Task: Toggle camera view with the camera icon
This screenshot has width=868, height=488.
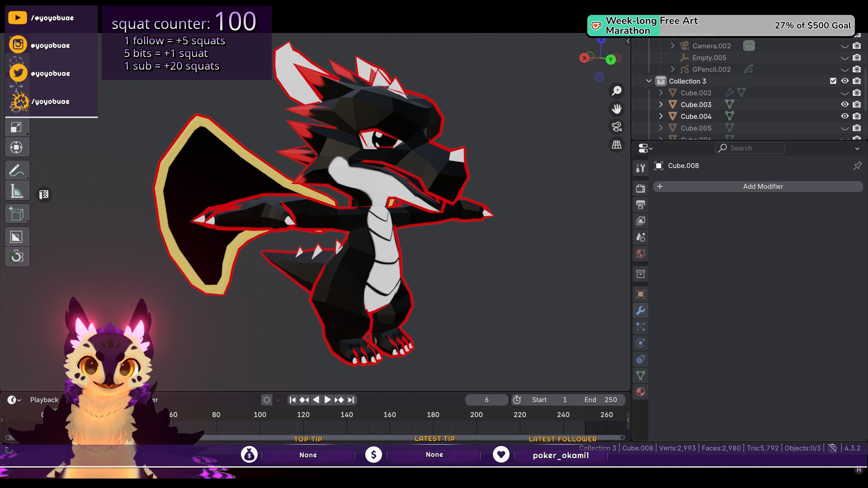Action: (617, 127)
